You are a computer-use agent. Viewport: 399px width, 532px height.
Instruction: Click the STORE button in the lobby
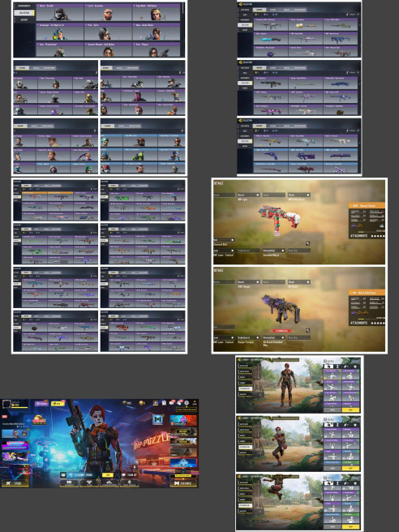point(15,483)
